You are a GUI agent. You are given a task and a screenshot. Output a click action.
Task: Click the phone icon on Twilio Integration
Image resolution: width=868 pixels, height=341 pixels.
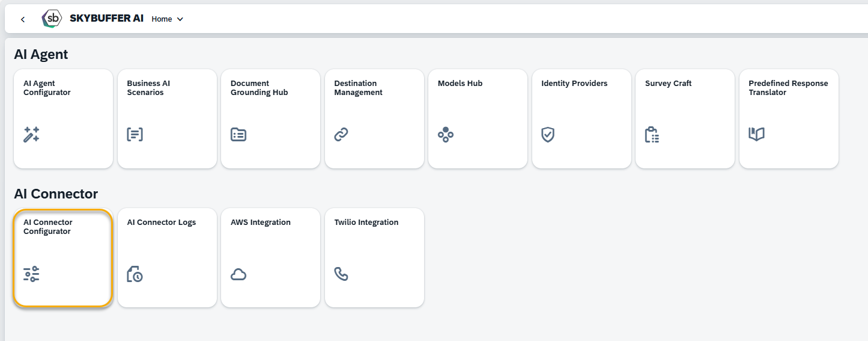(x=341, y=274)
